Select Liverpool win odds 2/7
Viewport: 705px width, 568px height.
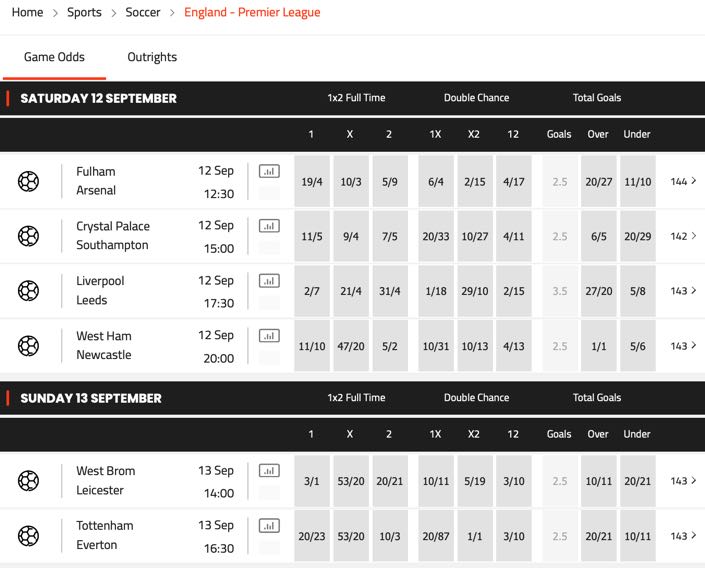312,291
